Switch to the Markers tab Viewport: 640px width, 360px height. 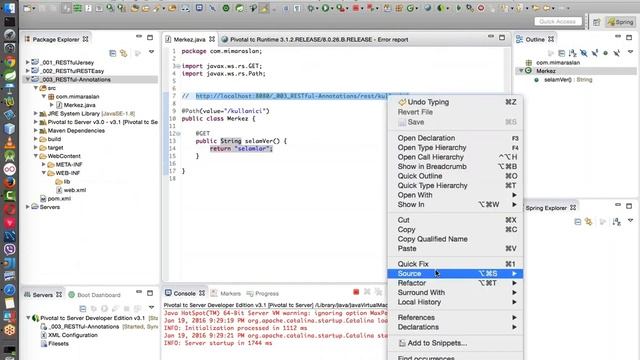(x=226, y=293)
